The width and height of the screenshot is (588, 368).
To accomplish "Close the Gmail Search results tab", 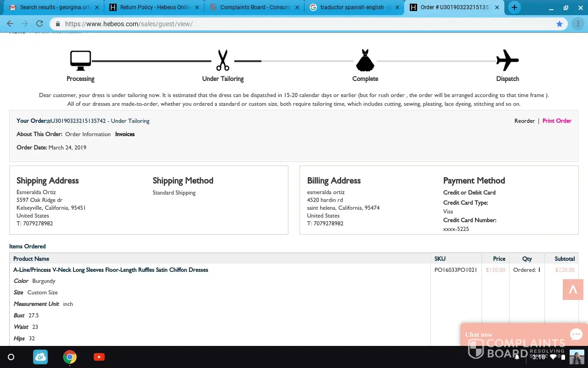I will (x=97, y=7).
